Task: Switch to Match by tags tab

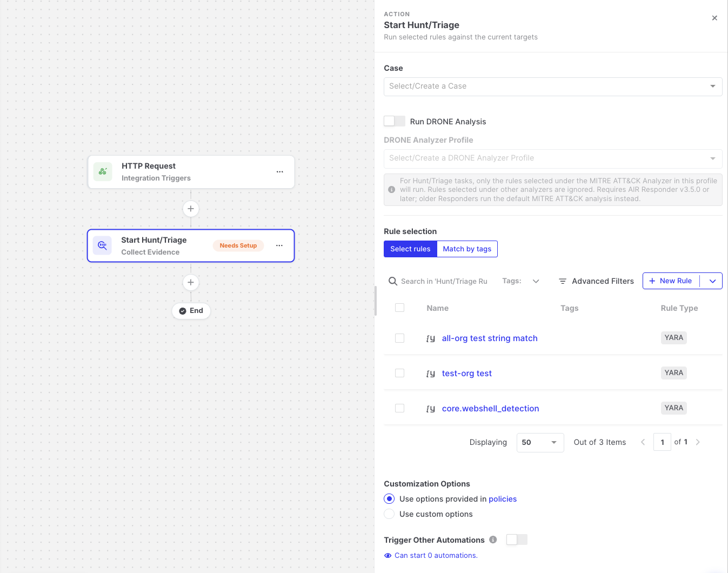Action: point(467,249)
